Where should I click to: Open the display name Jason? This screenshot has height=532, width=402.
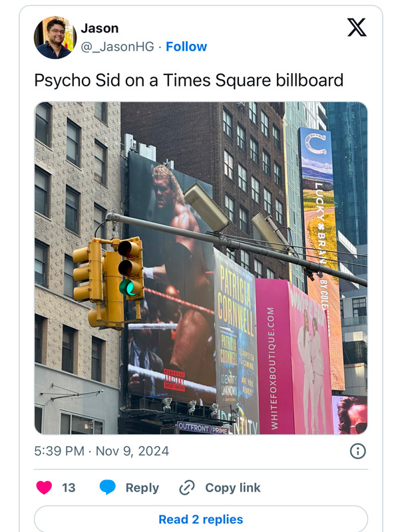(99, 28)
